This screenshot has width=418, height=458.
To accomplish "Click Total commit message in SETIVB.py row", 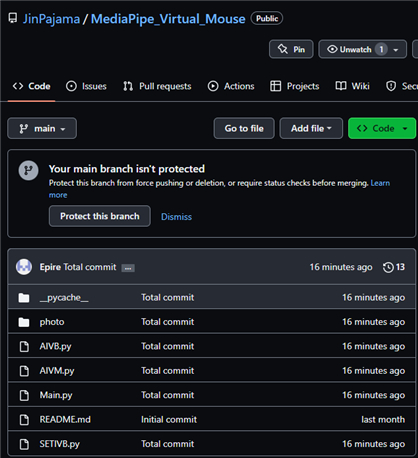I will point(167,444).
